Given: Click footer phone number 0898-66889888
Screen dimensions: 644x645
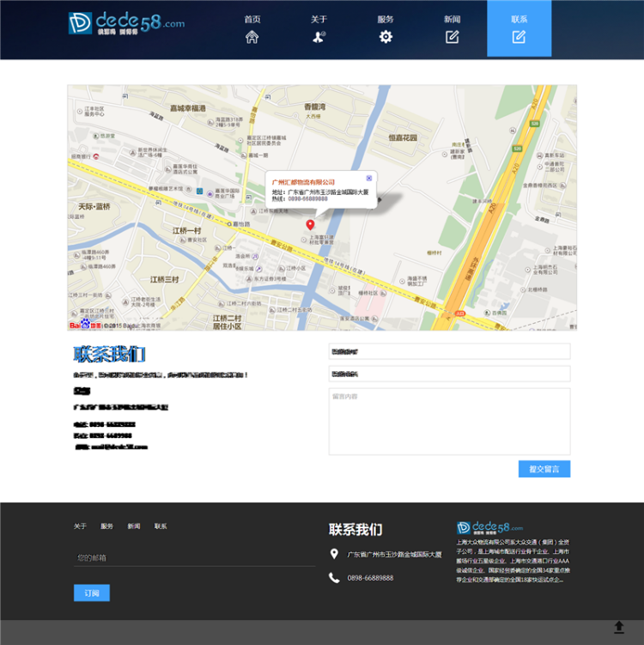Looking at the screenshot, I should (370, 578).
